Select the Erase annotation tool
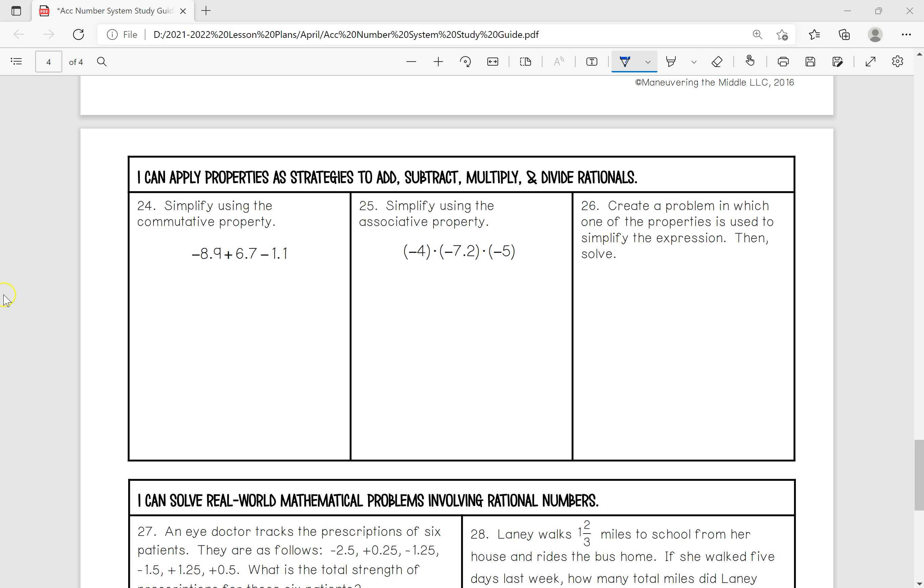The image size is (924, 588). coord(717,62)
